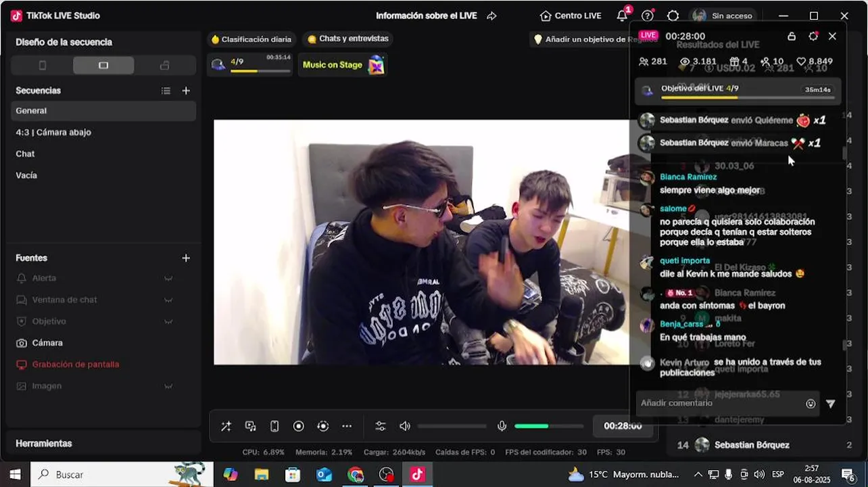This screenshot has height=487, width=868.
Task: Click username queti importa in chat
Action: pos(685,261)
